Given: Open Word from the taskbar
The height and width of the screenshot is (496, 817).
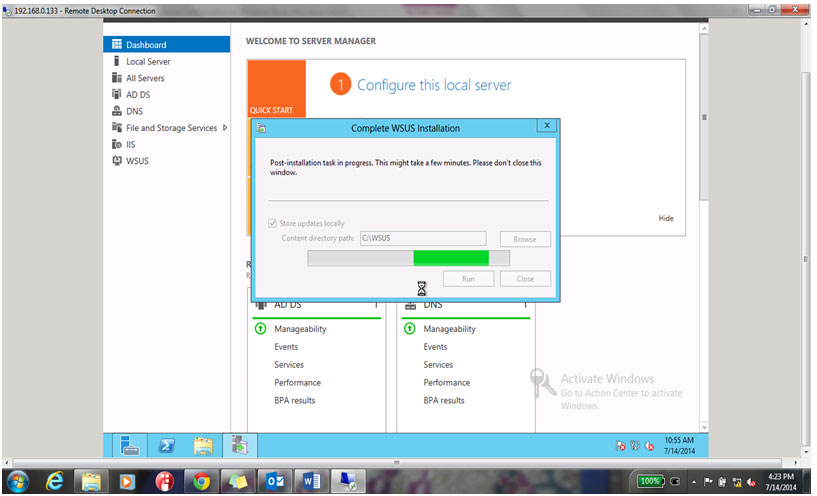Looking at the screenshot, I should pyautogui.click(x=311, y=481).
